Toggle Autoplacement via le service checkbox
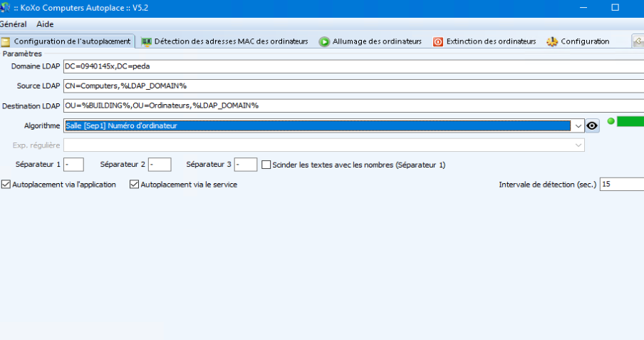644x340 pixels. tap(134, 184)
